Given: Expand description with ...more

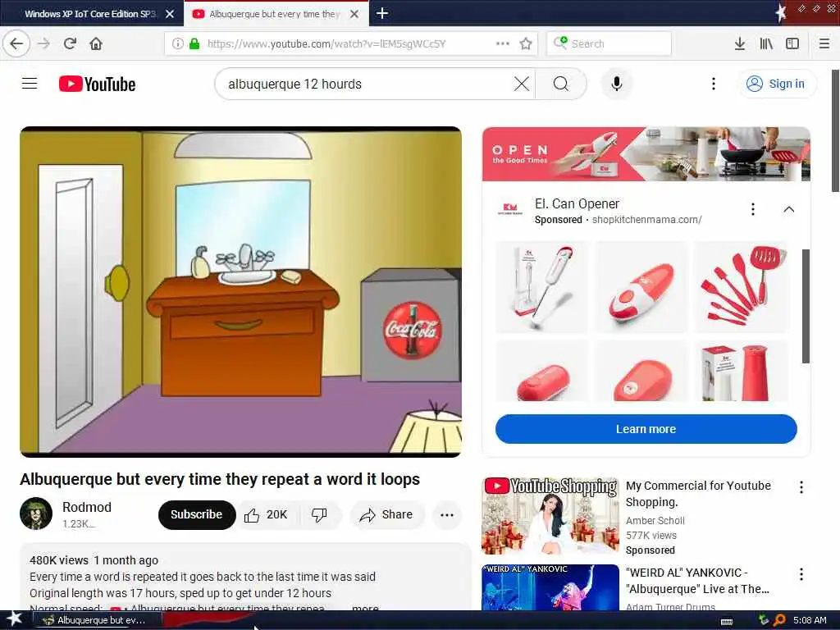Looking at the screenshot, I should (x=365, y=608).
